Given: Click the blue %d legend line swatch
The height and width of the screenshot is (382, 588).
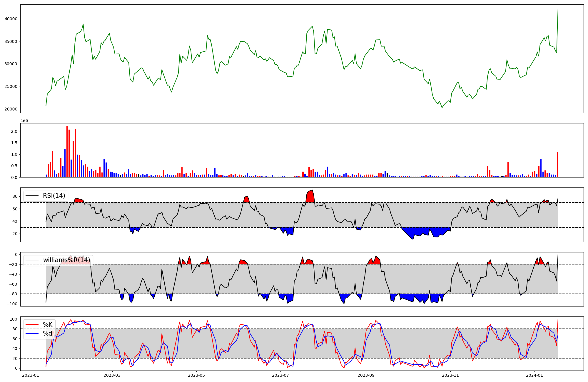Looking at the screenshot, I should click(32, 334).
